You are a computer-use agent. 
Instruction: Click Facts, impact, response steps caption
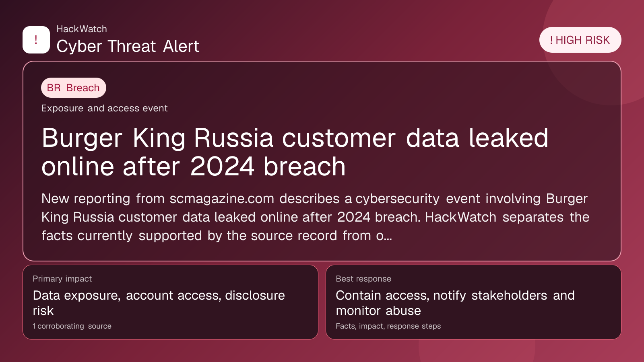[x=388, y=326]
